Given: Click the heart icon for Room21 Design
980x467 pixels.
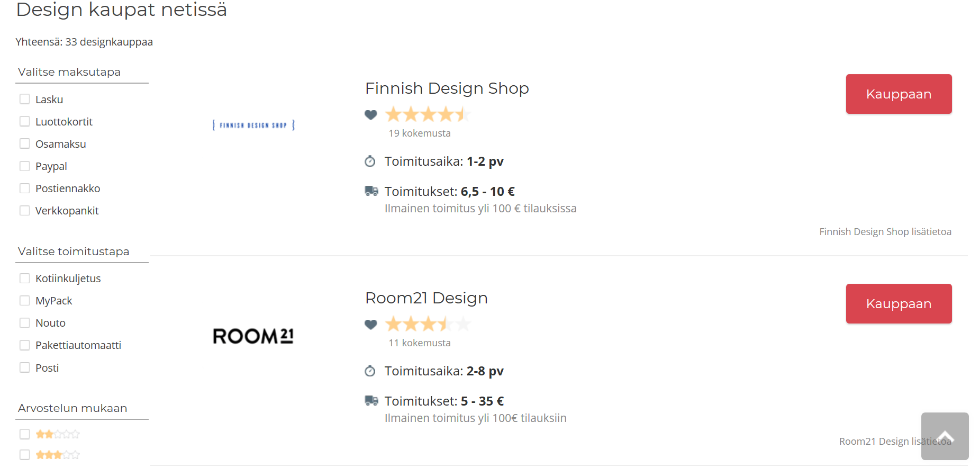Looking at the screenshot, I should coord(371,324).
